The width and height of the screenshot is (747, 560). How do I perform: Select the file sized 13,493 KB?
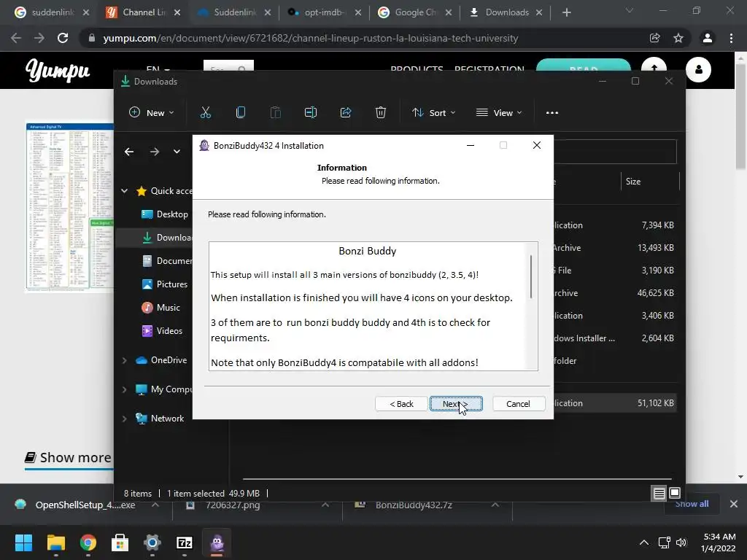pos(614,248)
